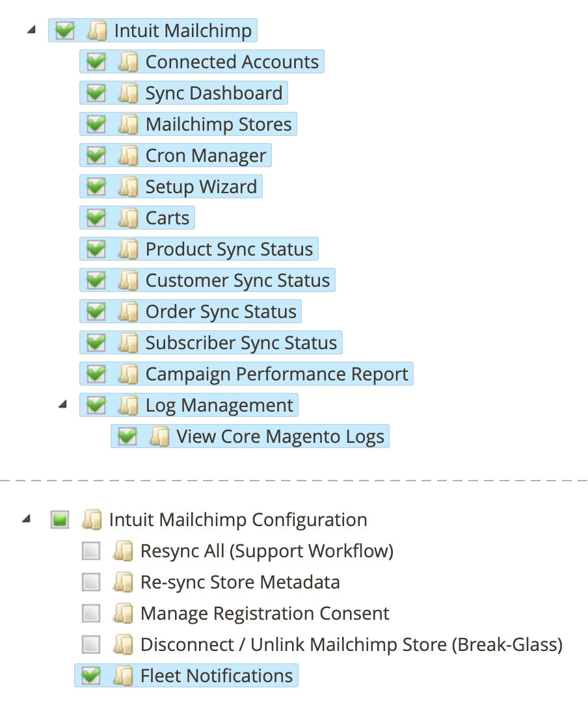Uncheck the Intuit Mailchimp checkbox

[64, 31]
